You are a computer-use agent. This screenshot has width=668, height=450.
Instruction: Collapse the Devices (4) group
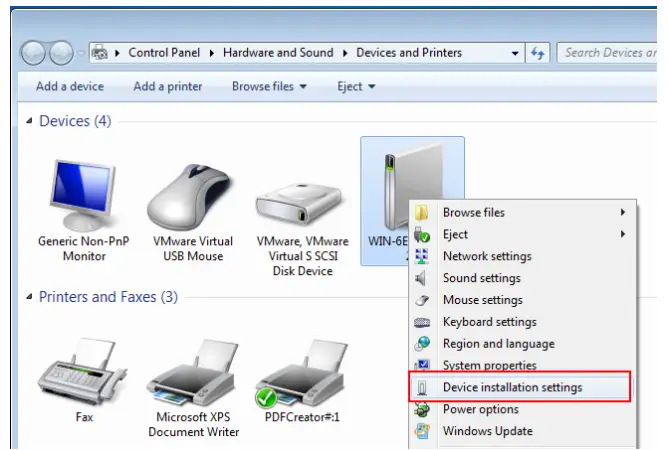29,121
